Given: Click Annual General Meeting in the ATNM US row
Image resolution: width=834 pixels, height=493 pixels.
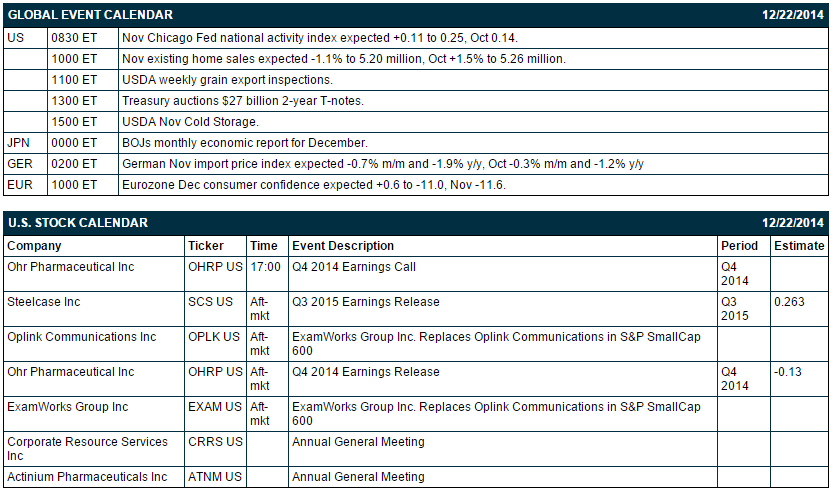Looking at the screenshot, I should pos(358,477).
